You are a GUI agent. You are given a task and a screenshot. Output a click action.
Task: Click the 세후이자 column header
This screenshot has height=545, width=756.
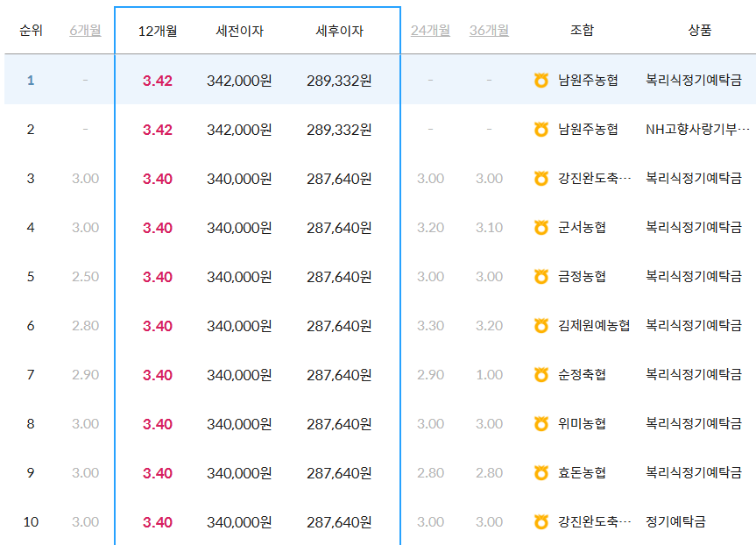339,32
